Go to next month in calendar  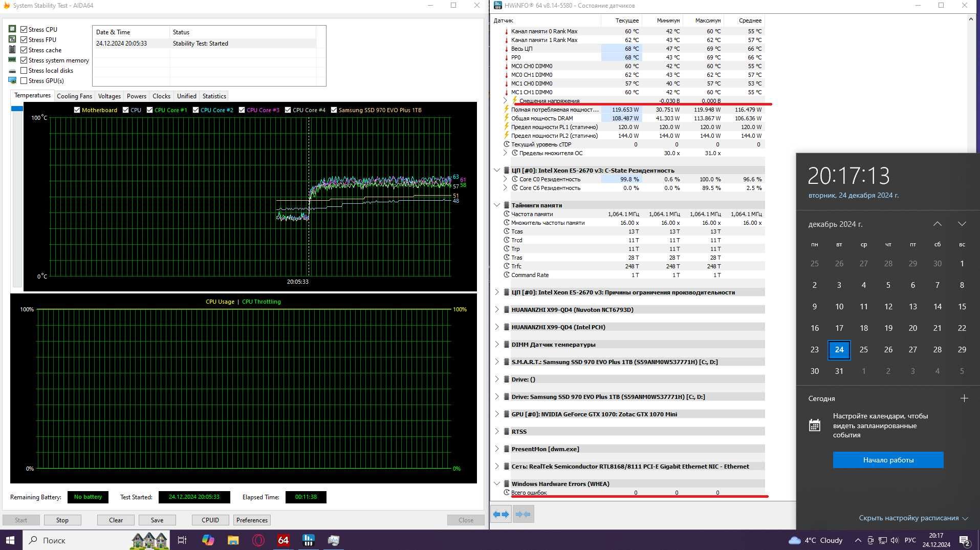pos(962,224)
